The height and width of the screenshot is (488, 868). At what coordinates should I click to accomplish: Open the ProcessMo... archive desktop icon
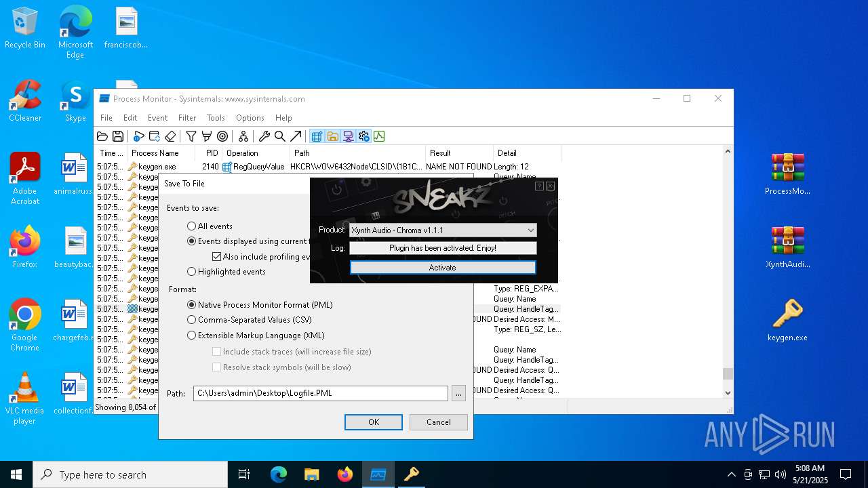pos(787,174)
